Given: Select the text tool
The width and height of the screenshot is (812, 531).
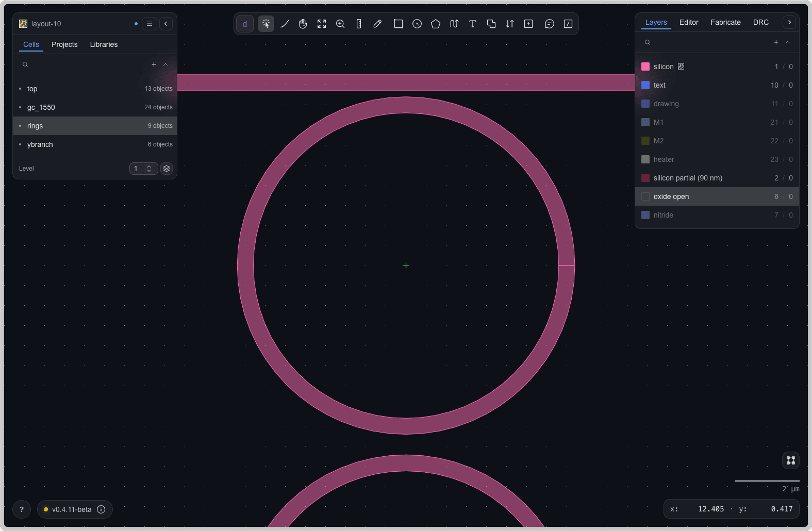Looking at the screenshot, I should pyautogui.click(x=473, y=24).
